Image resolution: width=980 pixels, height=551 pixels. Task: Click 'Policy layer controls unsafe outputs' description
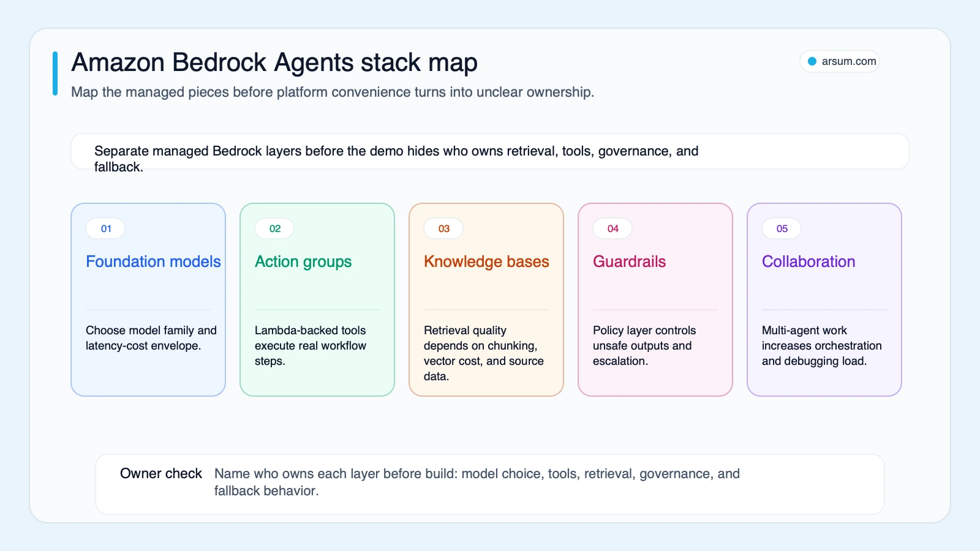coord(644,346)
